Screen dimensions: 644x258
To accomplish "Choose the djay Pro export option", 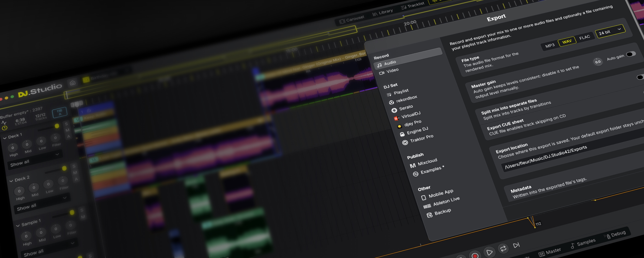I will tap(409, 124).
